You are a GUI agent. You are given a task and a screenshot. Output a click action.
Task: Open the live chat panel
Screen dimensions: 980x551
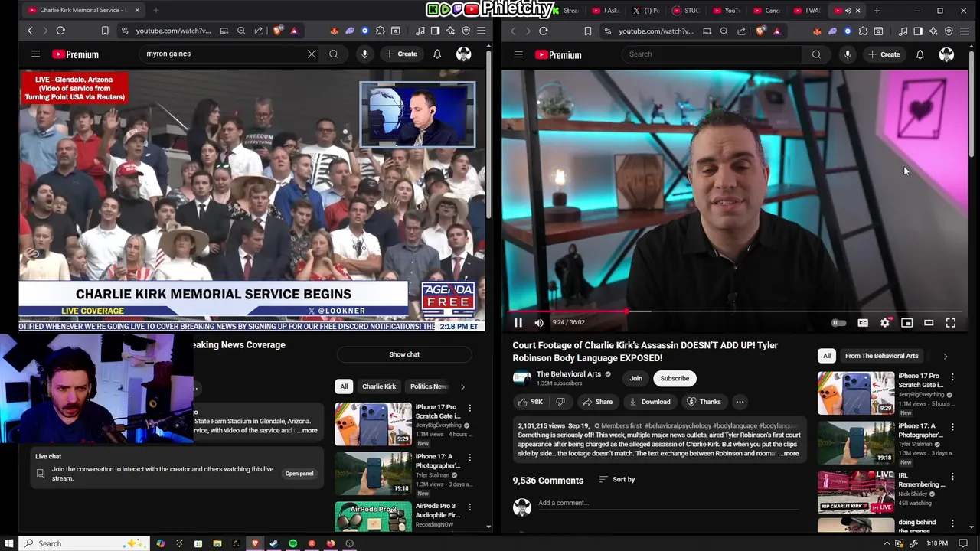pos(299,474)
